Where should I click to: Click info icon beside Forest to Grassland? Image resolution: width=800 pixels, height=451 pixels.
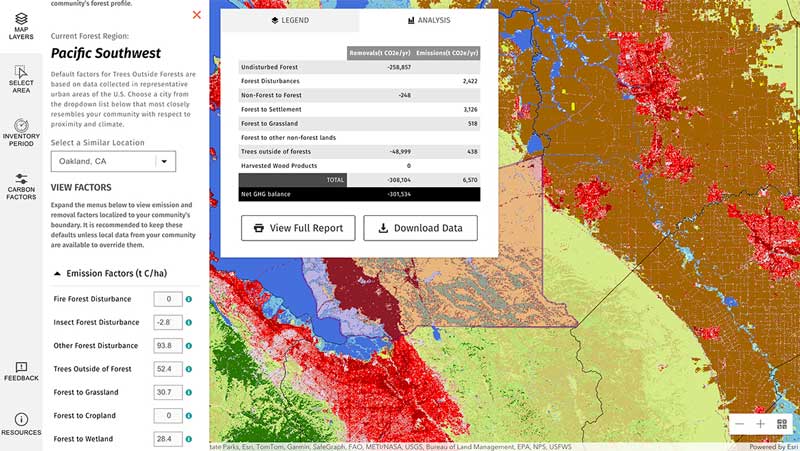click(188, 392)
